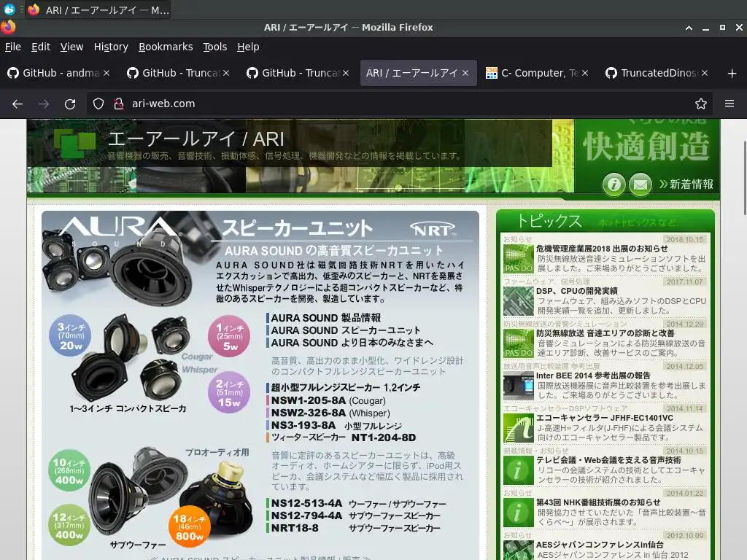Open 危機管理産業展2018 出展のお知らせ topic
This screenshot has width=747, height=560.
(x=602, y=249)
